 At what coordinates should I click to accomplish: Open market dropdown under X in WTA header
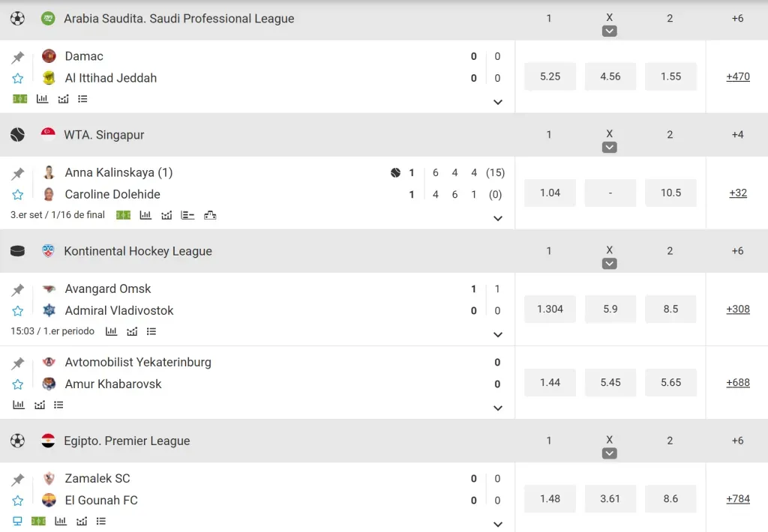[610, 148]
